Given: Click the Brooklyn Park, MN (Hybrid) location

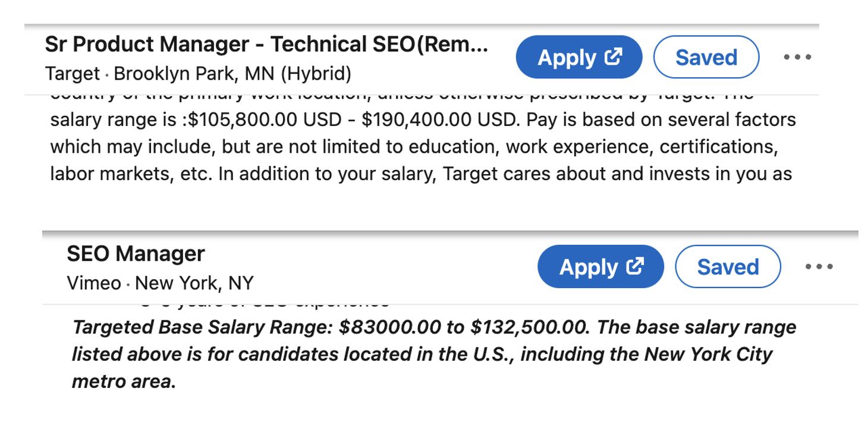Looking at the screenshot, I should pos(232,74).
